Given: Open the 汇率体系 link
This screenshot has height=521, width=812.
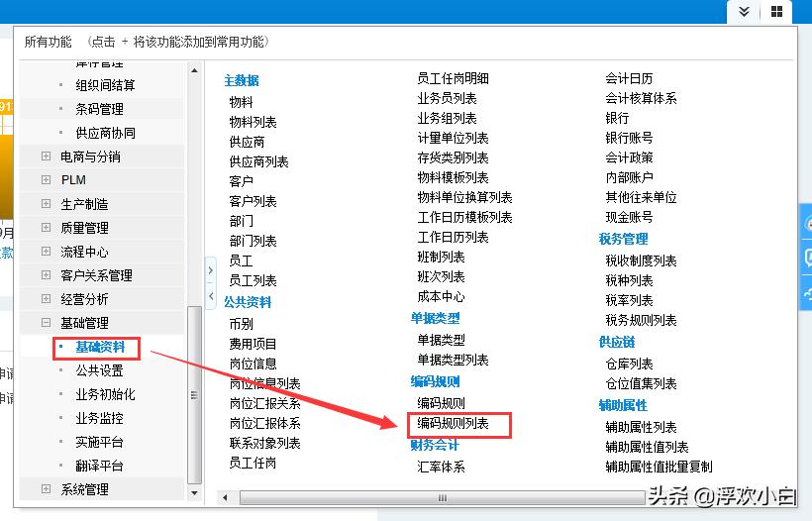Looking at the screenshot, I should pyautogui.click(x=442, y=468).
